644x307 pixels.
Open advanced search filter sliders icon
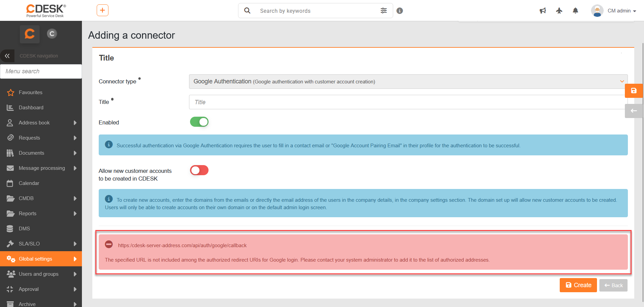(384, 11)
